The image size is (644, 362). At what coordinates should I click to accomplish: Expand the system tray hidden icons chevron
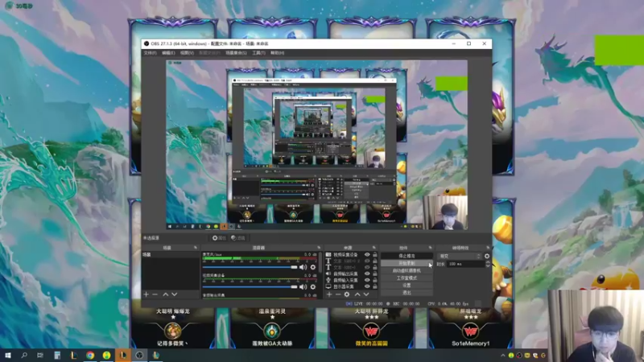[x=502, y=356]
